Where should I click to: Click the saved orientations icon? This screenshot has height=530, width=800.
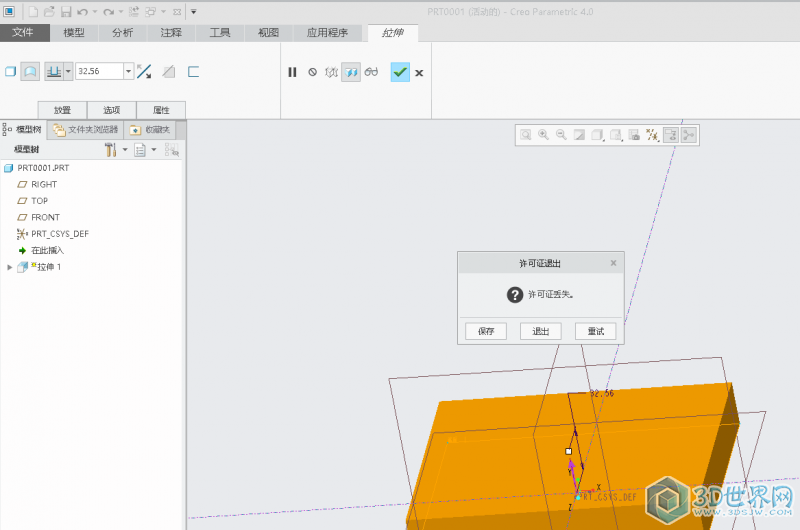tap(616, 135)
